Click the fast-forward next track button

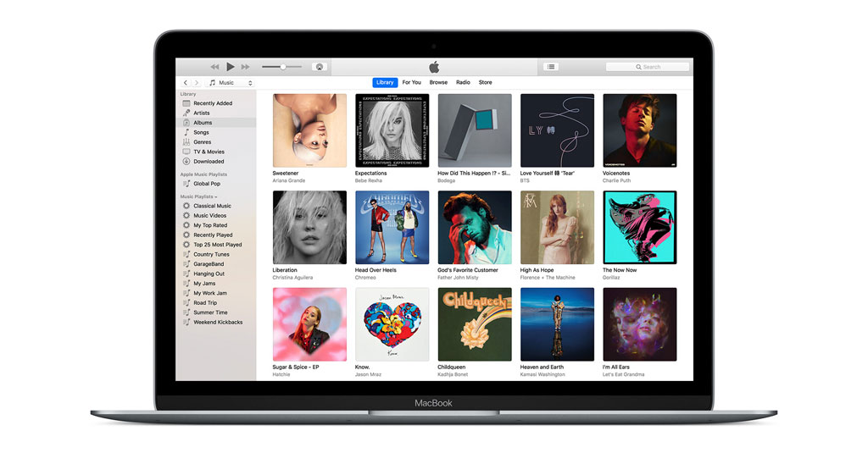point(245,67)
